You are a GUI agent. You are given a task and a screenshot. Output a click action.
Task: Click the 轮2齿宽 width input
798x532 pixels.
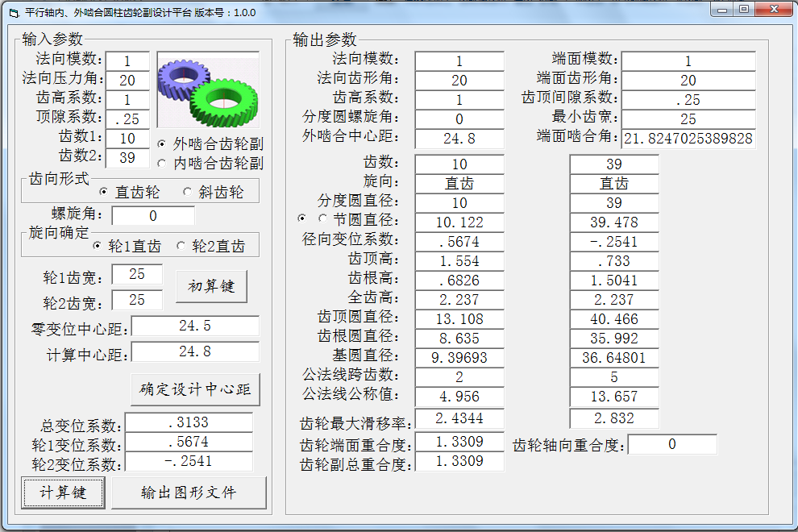click(137, 301)
